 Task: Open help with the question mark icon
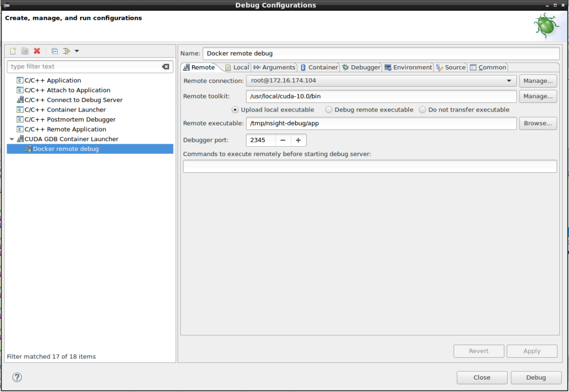[x=17, y=378]
